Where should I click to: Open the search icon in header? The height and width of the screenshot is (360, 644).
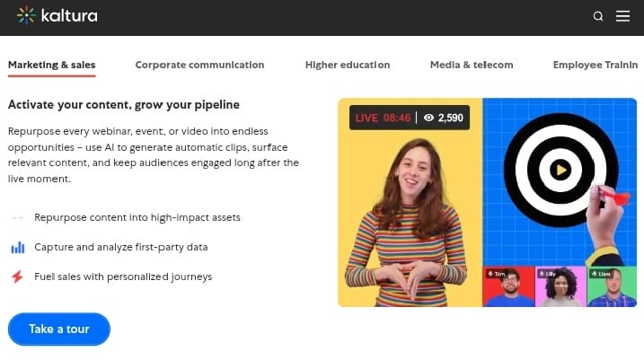[598, 16]
